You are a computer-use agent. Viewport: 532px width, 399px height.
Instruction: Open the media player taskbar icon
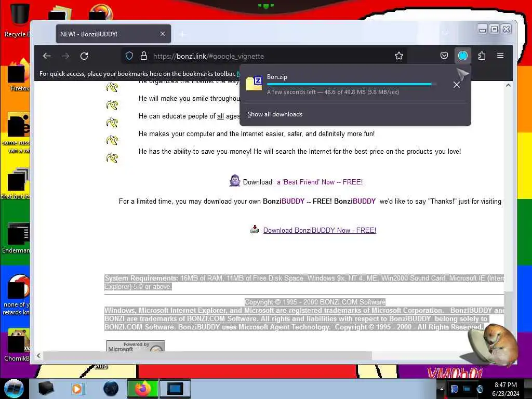[x=77, y=389]
